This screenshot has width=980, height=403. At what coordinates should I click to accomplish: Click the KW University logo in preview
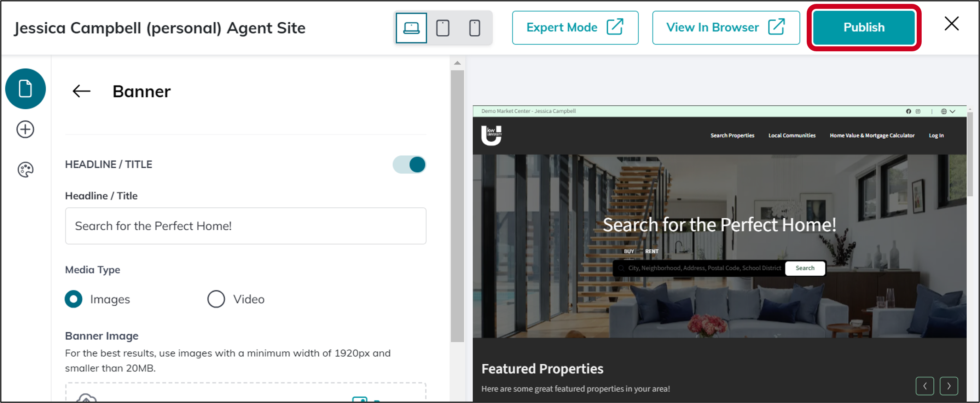(x=492, y=135)
